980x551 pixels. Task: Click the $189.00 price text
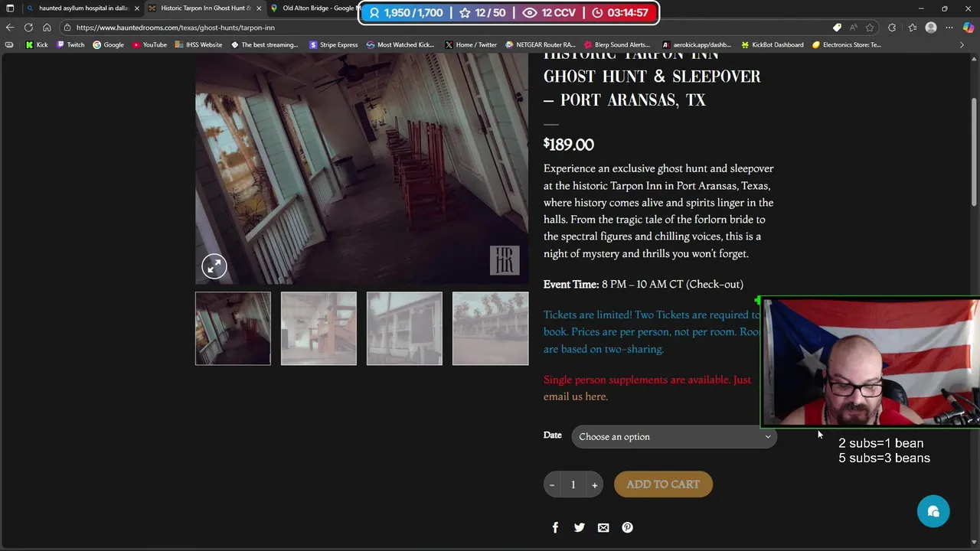[569, 145]
